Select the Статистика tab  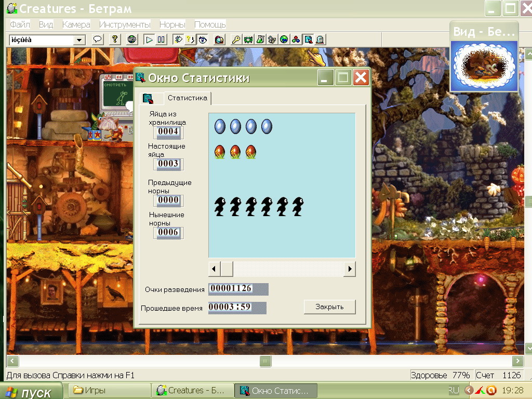point(187,98)
